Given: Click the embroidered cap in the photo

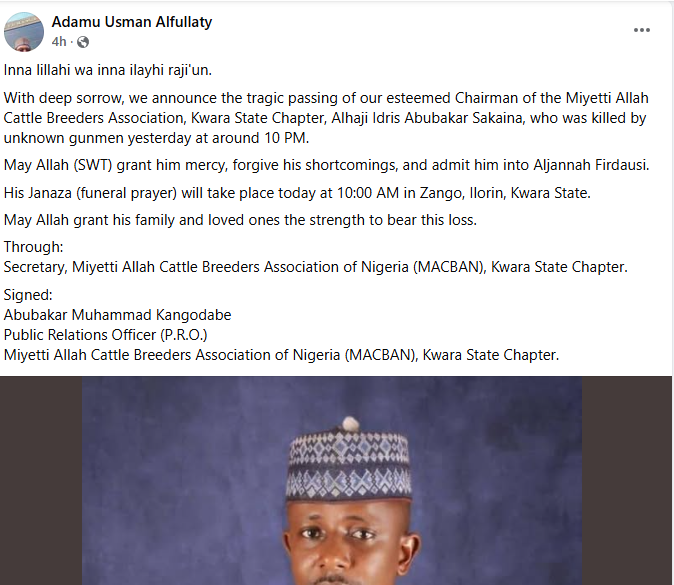Looking at the screenshot, I should (349, 463).
